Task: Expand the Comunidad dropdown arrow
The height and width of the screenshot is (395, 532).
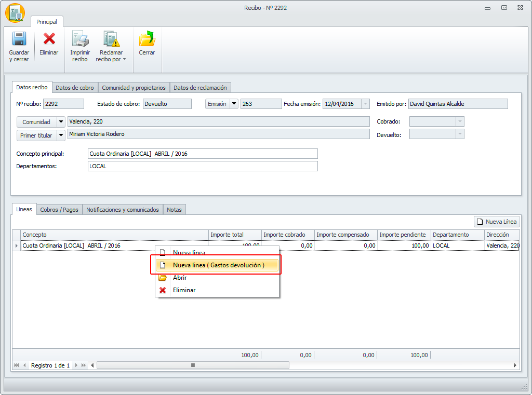Action: [x=61, y=122]
